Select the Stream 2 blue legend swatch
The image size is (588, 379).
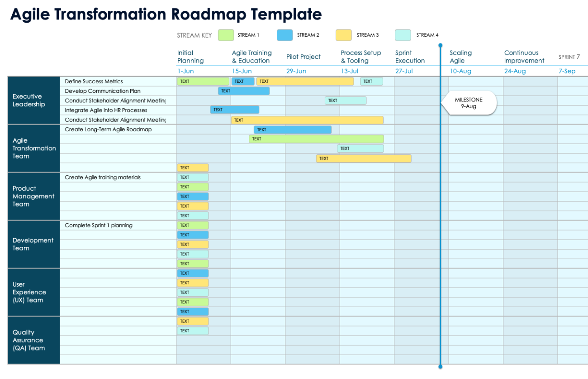pos(284,35)
